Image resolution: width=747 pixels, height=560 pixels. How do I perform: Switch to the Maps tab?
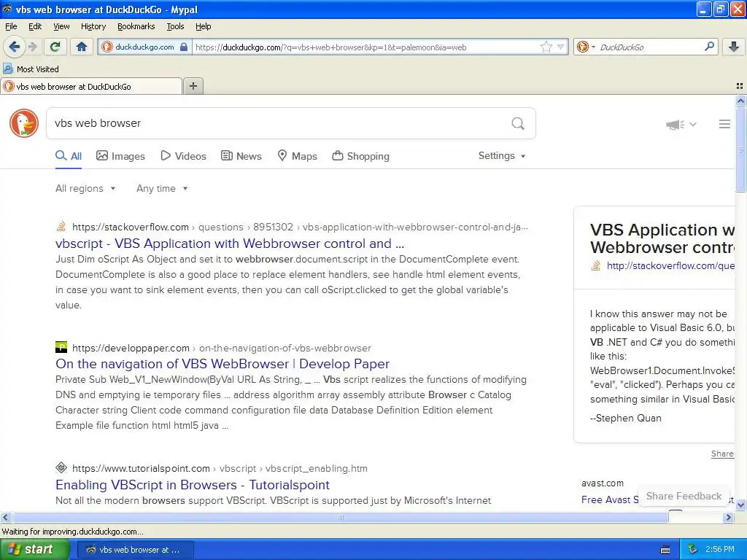(x=298, y=156)
